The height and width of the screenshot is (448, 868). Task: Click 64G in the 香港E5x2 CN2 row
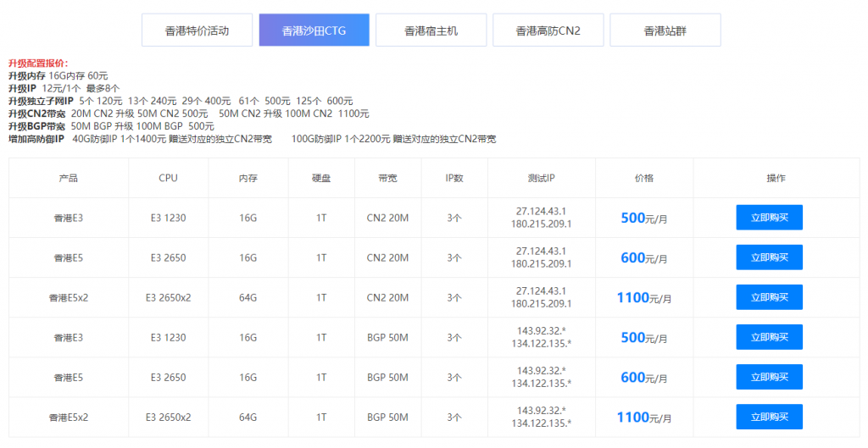(248, 297)
